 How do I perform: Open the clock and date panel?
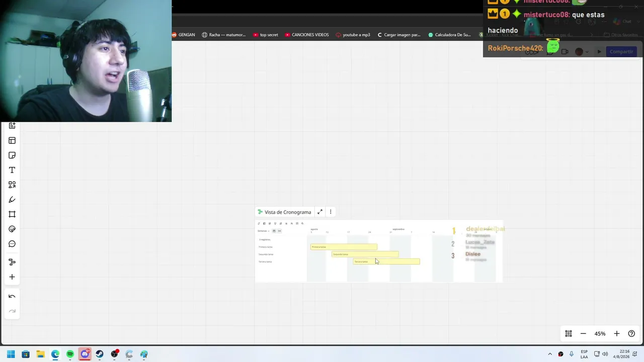point(621,354)
